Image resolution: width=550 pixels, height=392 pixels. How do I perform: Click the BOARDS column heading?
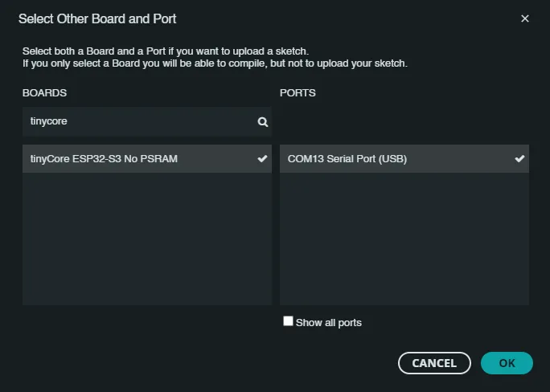click(x=44, y=93)
